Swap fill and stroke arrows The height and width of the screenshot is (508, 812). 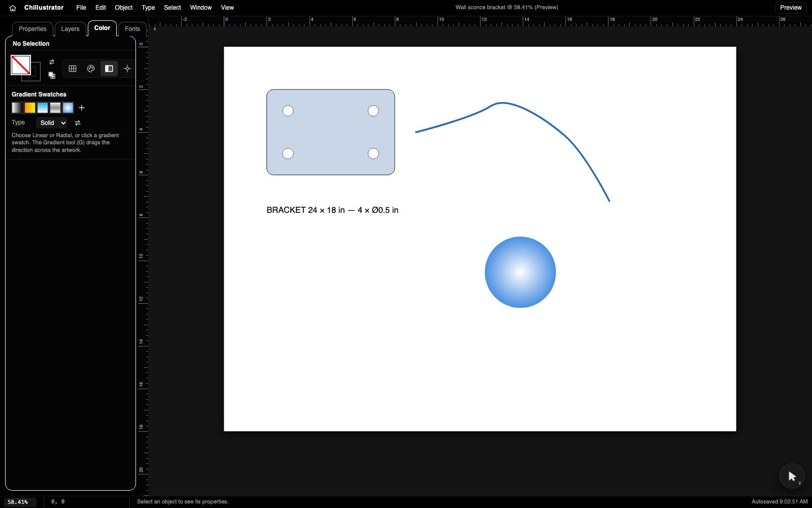click(x=52, y=62)
